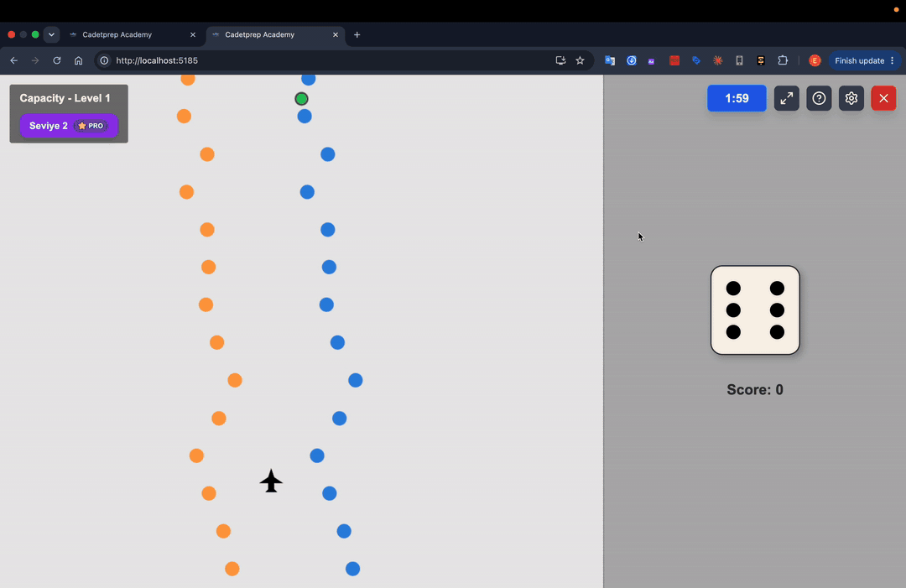Click the airplane on the track

point(271,481)
